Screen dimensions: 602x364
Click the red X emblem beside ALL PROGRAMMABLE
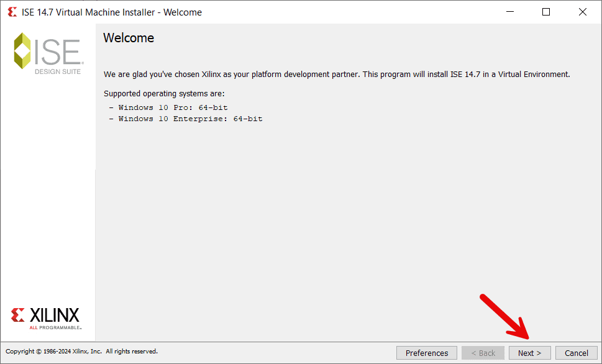[x=17, y=315]
